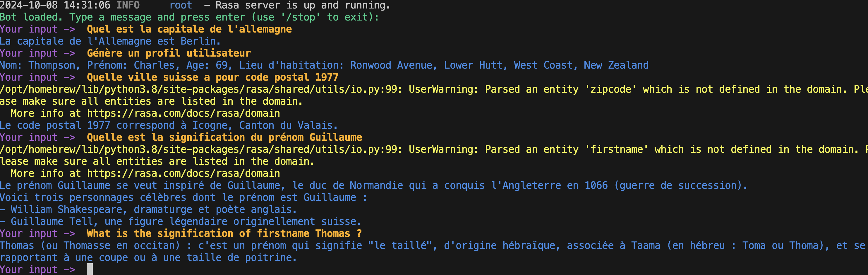868x275 pixels.
Task: Click the Berlin answer line
Action: pyautogui.click(x=110, y=41)
